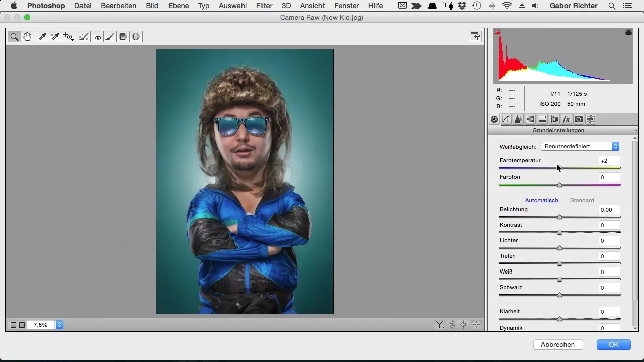The height and width of the screenshot is (362, 644).
Task: Activate the Graduated Filter tool
Action: coord(122,36)
